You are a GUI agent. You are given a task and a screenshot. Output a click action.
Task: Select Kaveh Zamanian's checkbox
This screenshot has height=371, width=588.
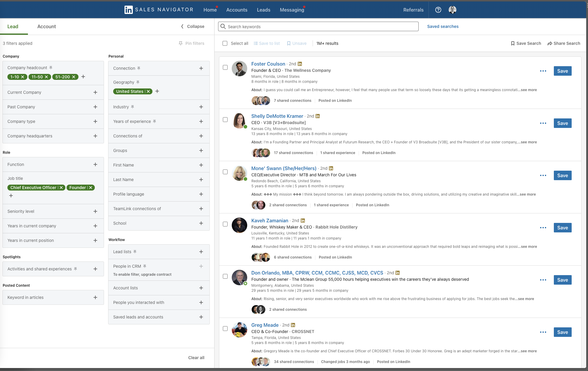point(225,224)
